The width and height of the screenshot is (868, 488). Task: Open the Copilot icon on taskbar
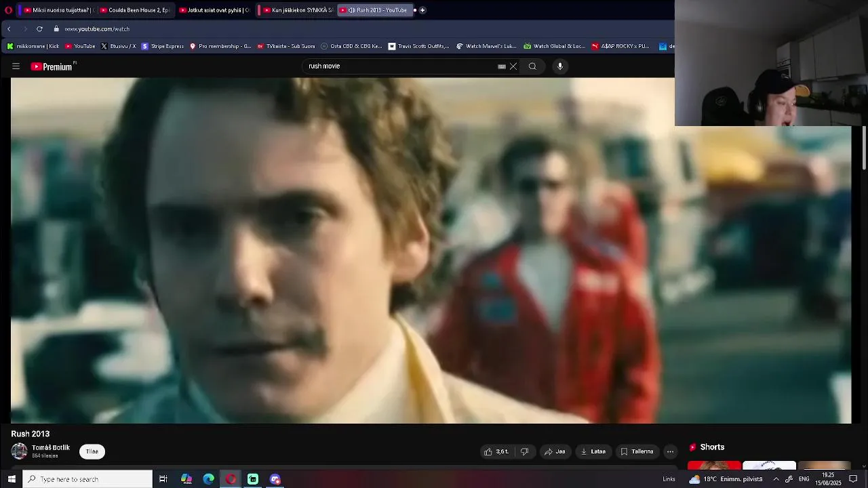(x=186, y=479)
